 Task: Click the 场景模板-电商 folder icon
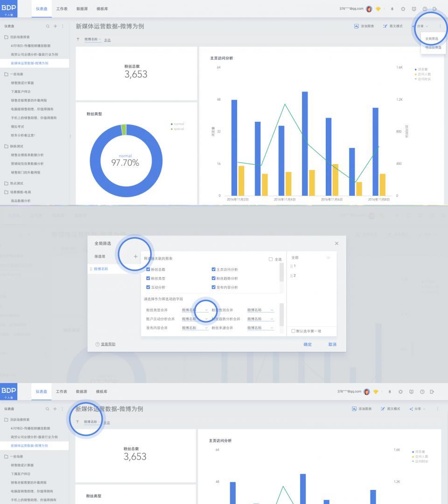6,192
